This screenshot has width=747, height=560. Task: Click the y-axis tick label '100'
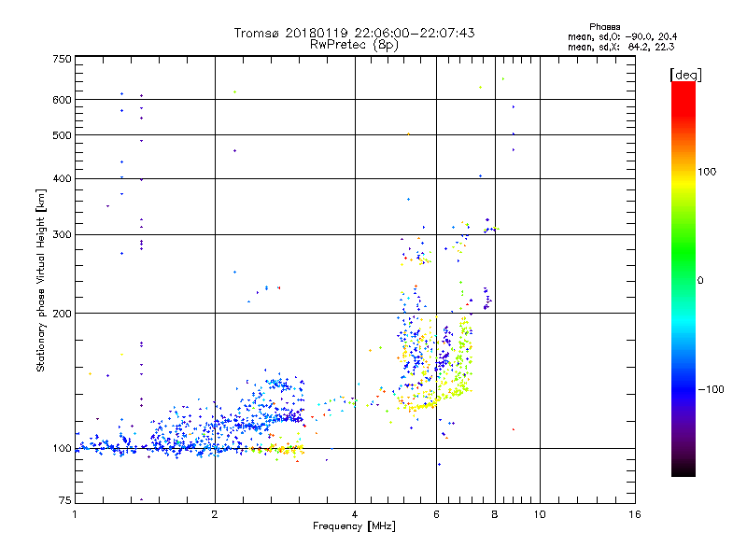click(x=62, y=449)
